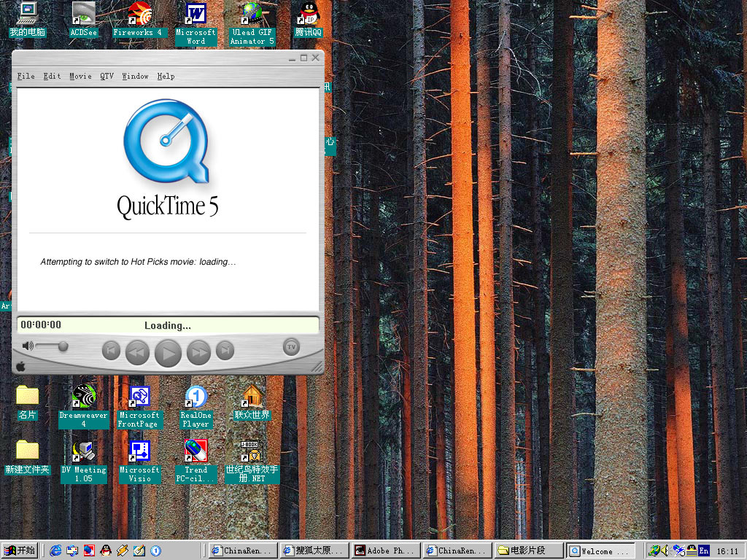Click the red-bordered Quick Launch icon
This screenshot has width=747, height=560.
click(89, 551)
